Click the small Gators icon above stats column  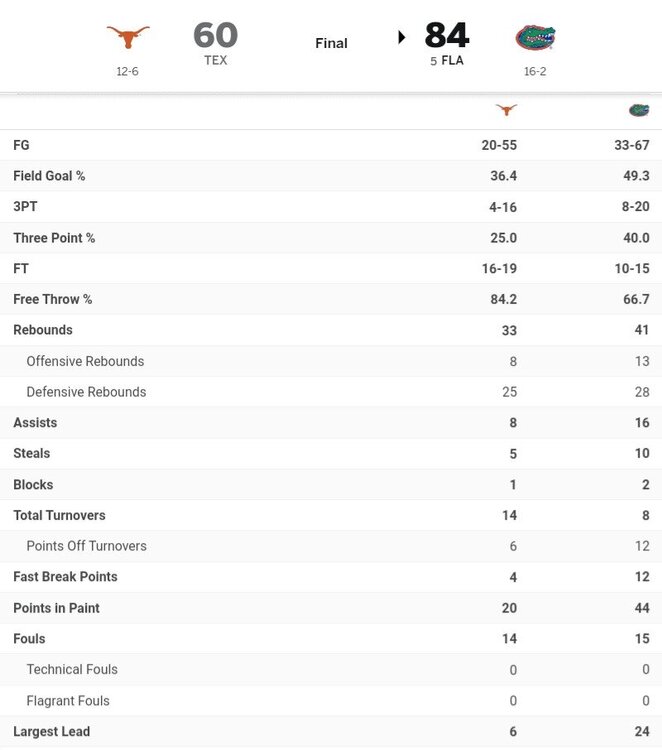638,110
